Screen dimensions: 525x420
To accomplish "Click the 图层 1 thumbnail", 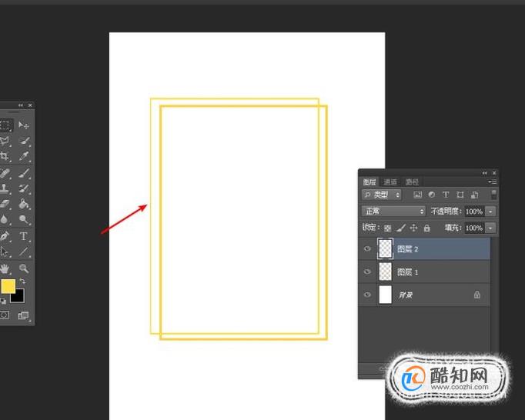I will click(x=385, y=272).
